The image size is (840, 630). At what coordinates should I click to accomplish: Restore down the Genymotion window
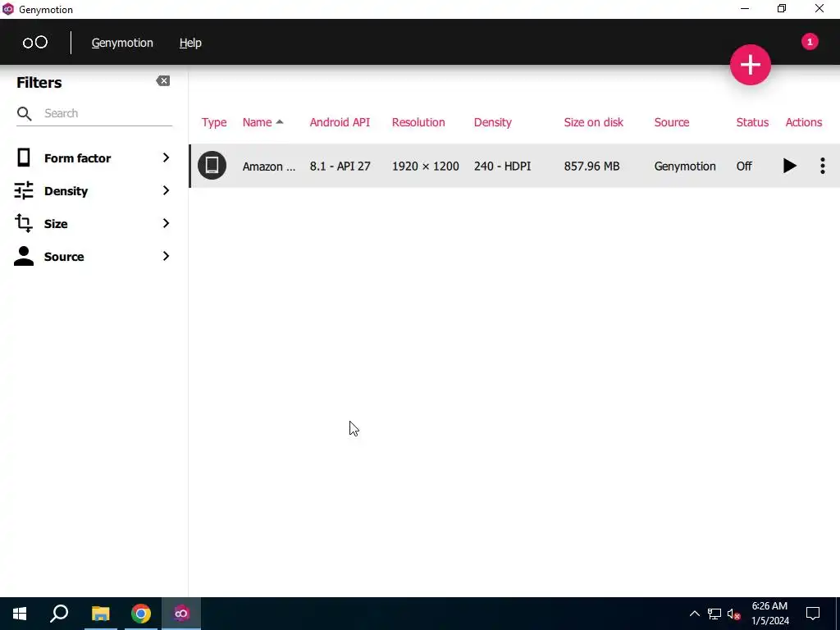coord(782,8)
